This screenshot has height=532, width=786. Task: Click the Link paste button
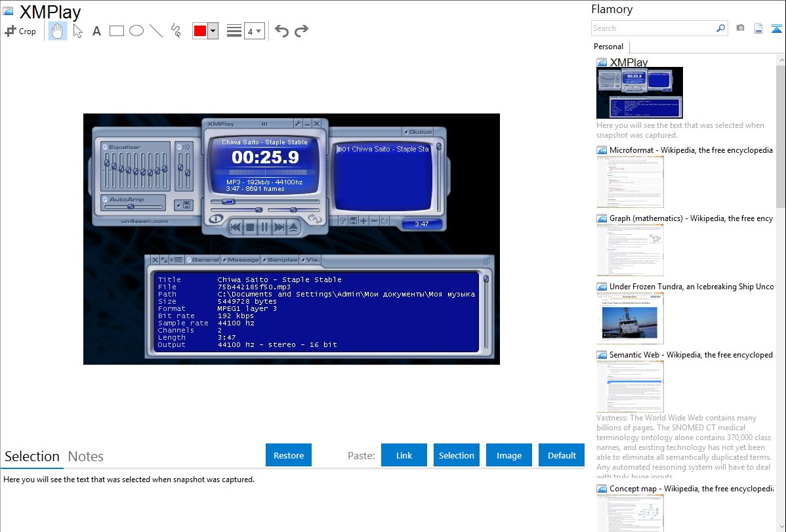[x=404, y=455]
